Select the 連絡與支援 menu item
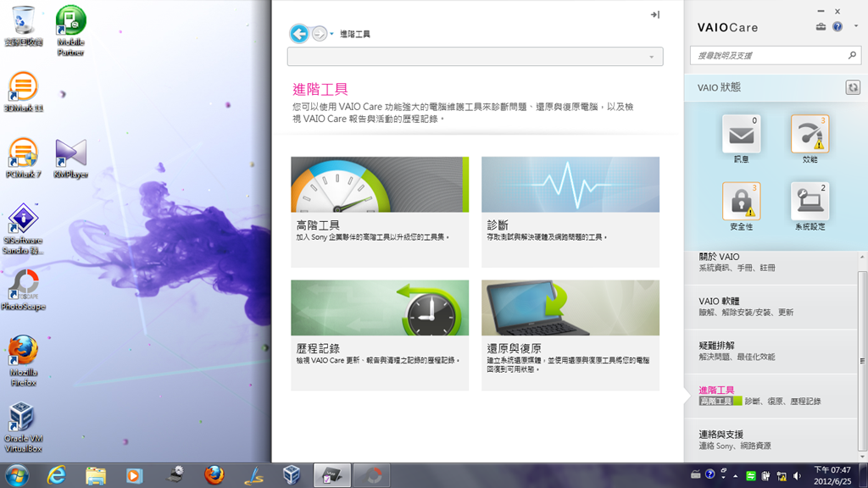868x488 pixels. click(771, 440)
